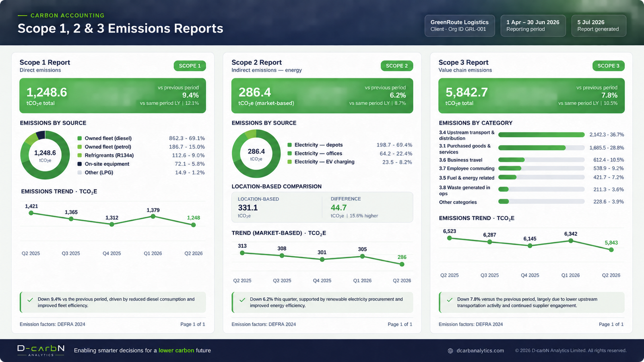This screenshot has height=362, width=644.
Task: Select the SCOPE 2 badge
Action: pyautogui.click(x=397, y=66)
